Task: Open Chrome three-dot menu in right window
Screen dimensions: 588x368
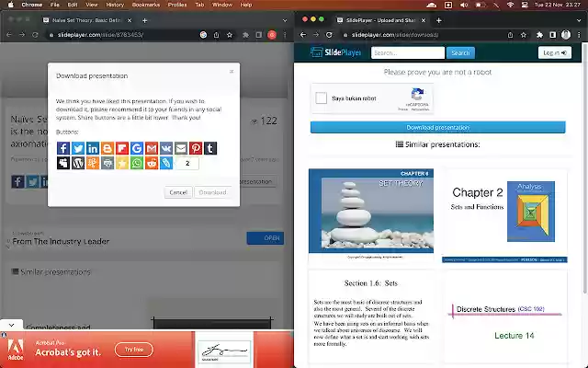Action: click(x=579, y=35)
